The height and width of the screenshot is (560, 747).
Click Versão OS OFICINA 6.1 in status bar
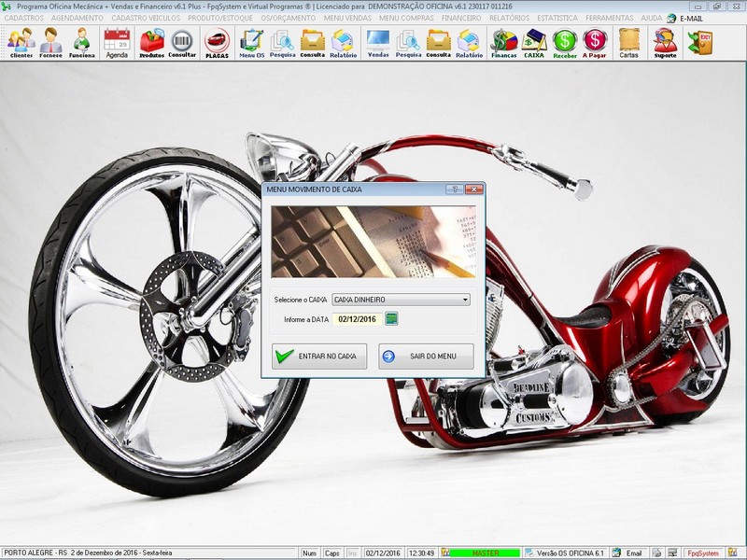tap(565, 553)
